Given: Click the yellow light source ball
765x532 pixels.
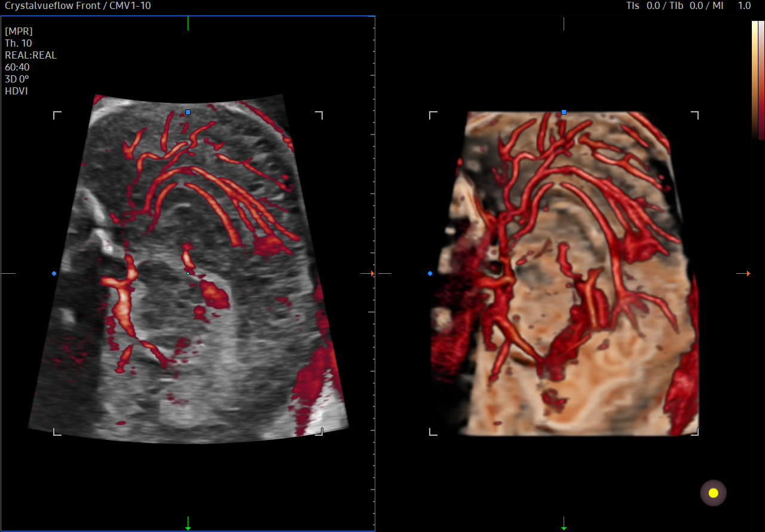Looking at the screenshot, I should coord(713,493).
